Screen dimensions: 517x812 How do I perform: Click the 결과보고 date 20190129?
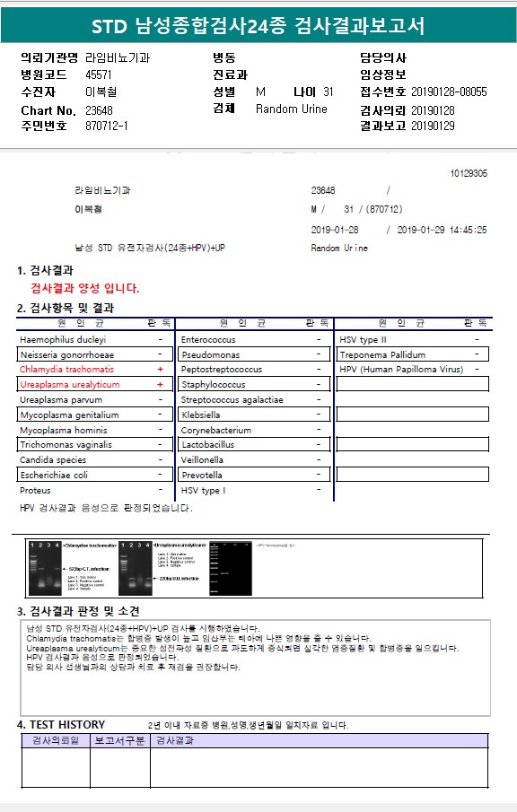click(x=434, y=126)
